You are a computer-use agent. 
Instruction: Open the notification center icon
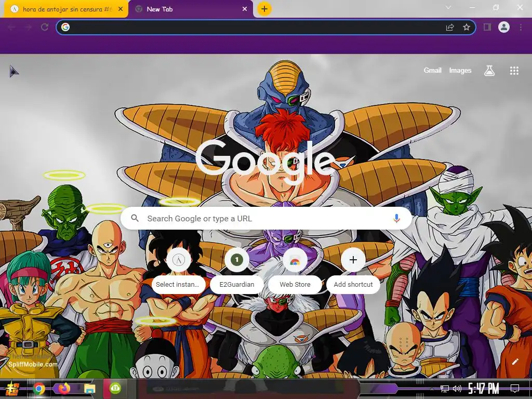click(515, 389)
